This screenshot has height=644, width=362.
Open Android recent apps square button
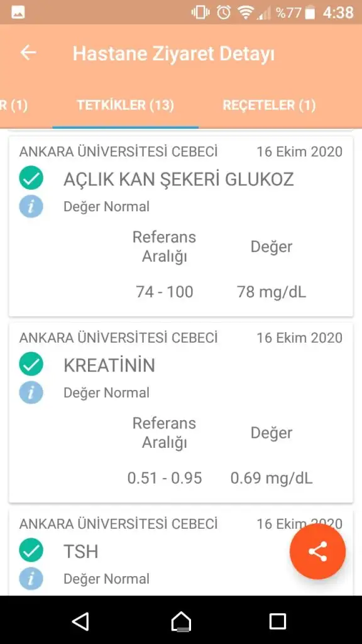(277, 621)
